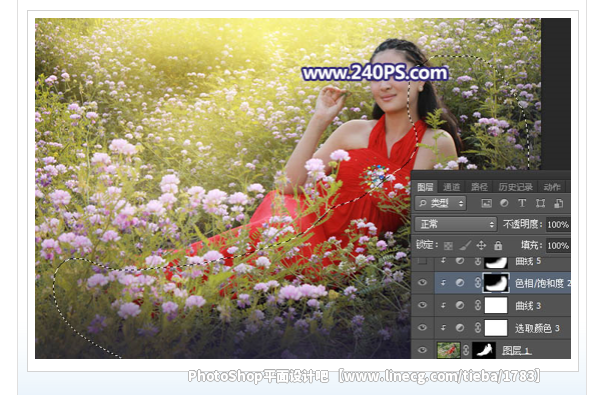
Task: Click the 锁定 label
Action: point(427,245)
